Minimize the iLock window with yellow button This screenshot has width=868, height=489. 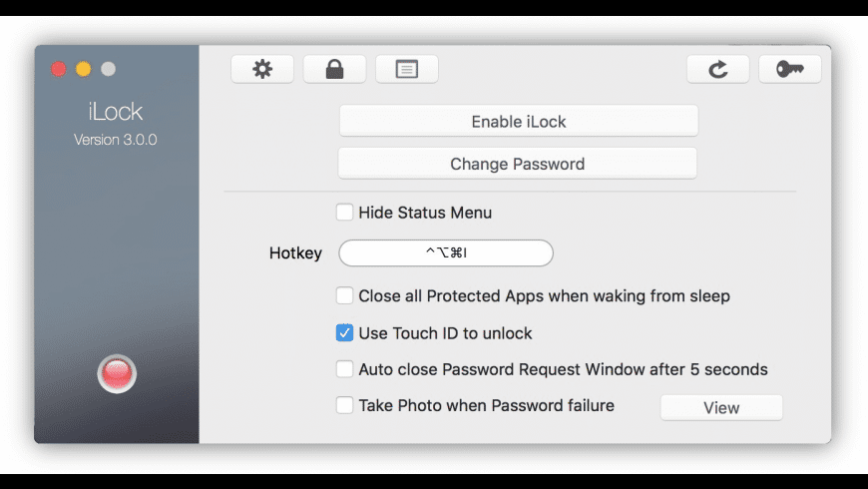tap(84, 69)
